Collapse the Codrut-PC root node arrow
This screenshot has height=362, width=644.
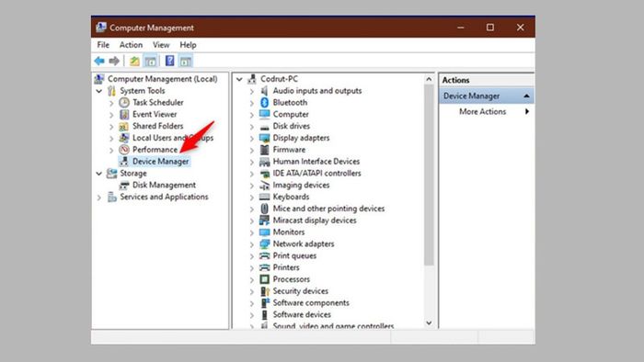pyautogui.click(x=239, y=79)
